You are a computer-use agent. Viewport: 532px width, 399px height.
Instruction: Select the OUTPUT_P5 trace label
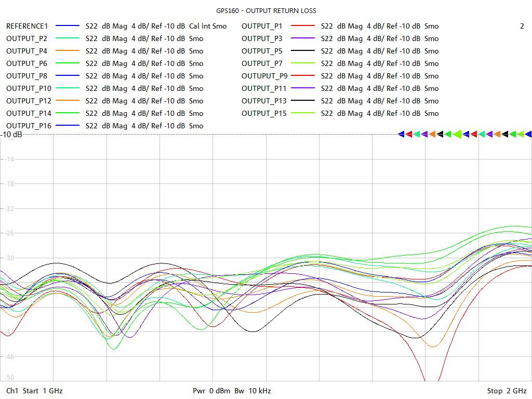262,51
